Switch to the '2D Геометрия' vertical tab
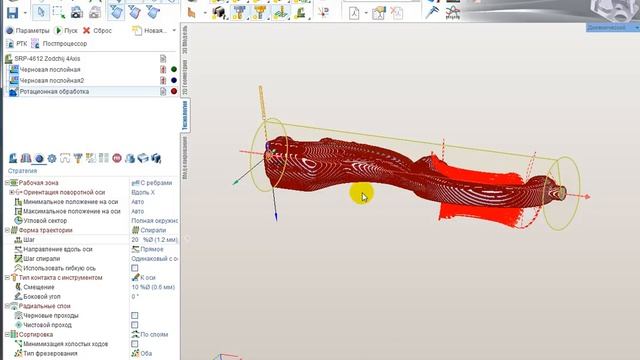This screenshot has height=360, width=640. point(185,77)
